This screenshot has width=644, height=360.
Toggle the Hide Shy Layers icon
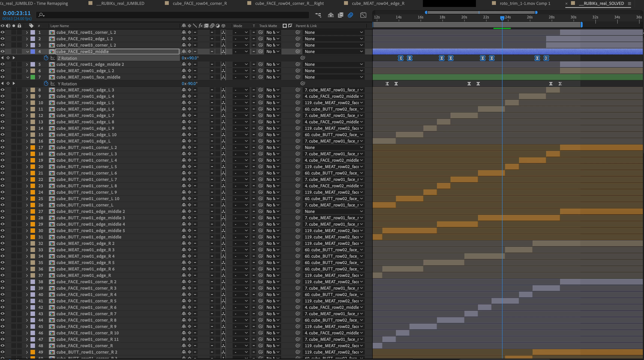(x=331, y=15)
